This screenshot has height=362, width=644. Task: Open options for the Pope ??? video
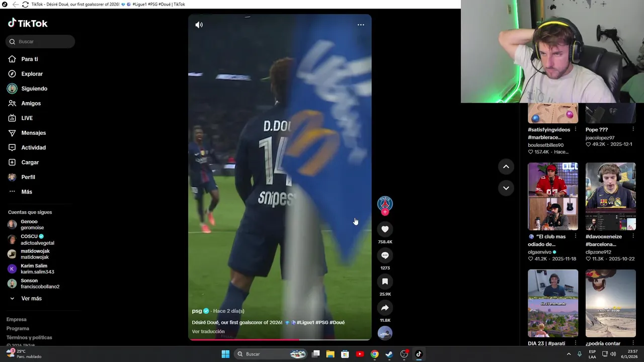(x=633, y=130)
